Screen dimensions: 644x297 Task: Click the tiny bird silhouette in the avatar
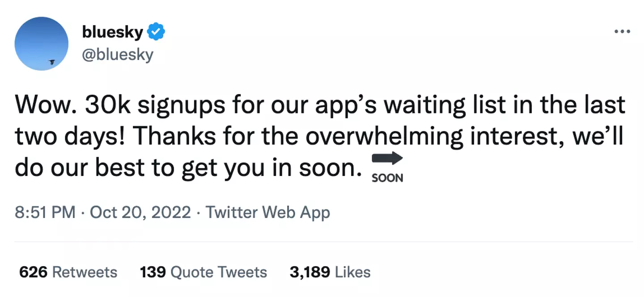(x=52, y=62)
